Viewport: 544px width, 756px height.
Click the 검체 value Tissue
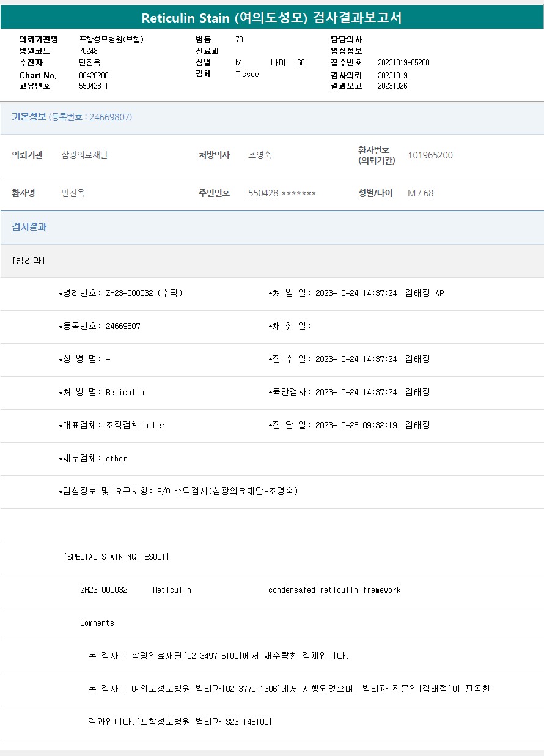[247, 74]
